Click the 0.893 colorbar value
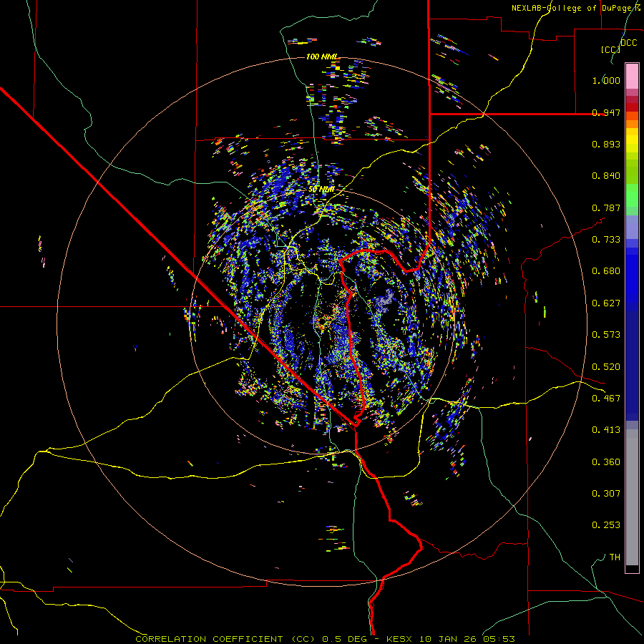This screenshot has height=644, width=644. coord(606,144)
